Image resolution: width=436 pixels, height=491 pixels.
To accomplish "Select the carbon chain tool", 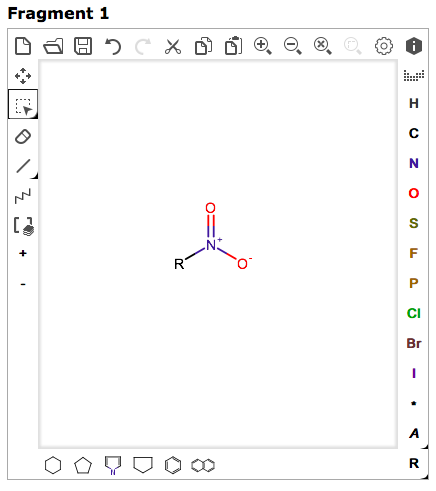I will point(23,196).
